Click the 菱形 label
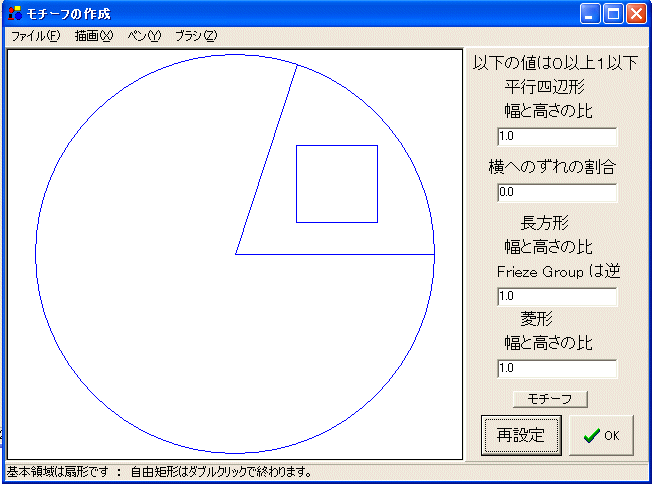 536,319
